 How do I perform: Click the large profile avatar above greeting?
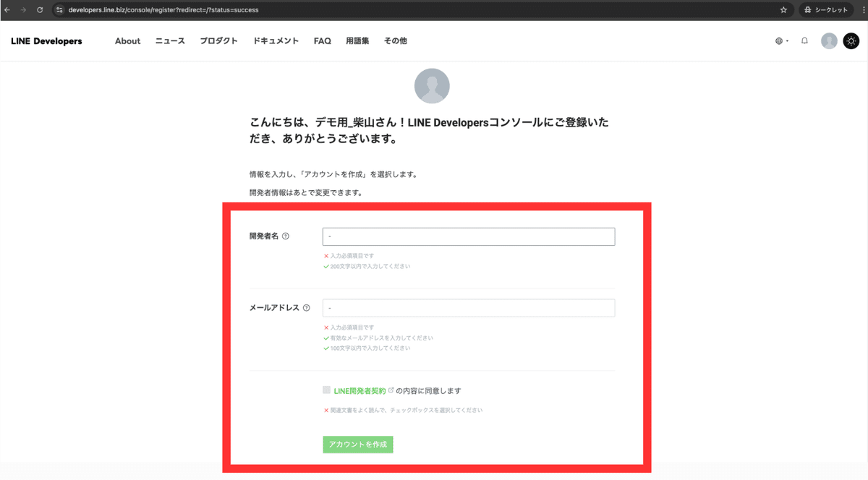click(432, 86)
